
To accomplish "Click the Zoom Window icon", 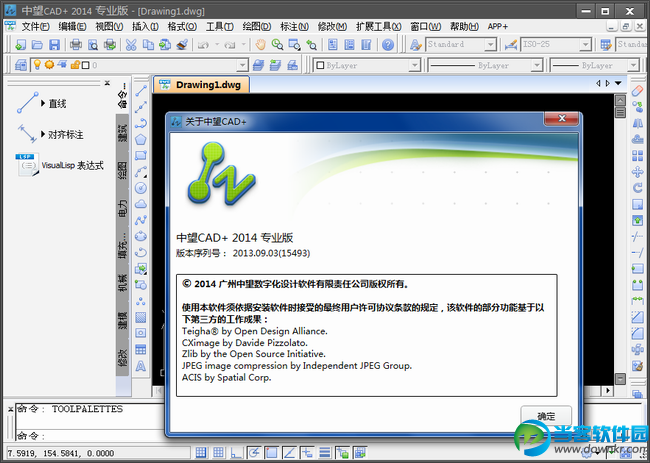I will pos(295,44).
